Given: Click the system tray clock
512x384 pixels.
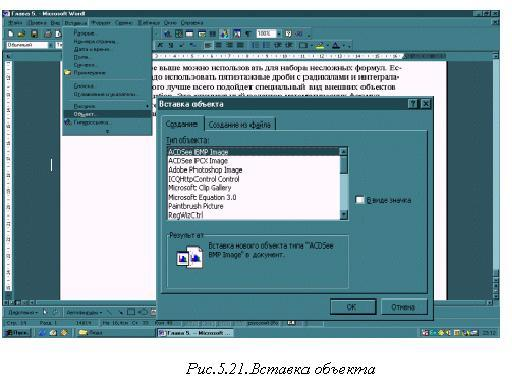Looking at the screenshot, I should pyautogui.click(x=489, y=333).
